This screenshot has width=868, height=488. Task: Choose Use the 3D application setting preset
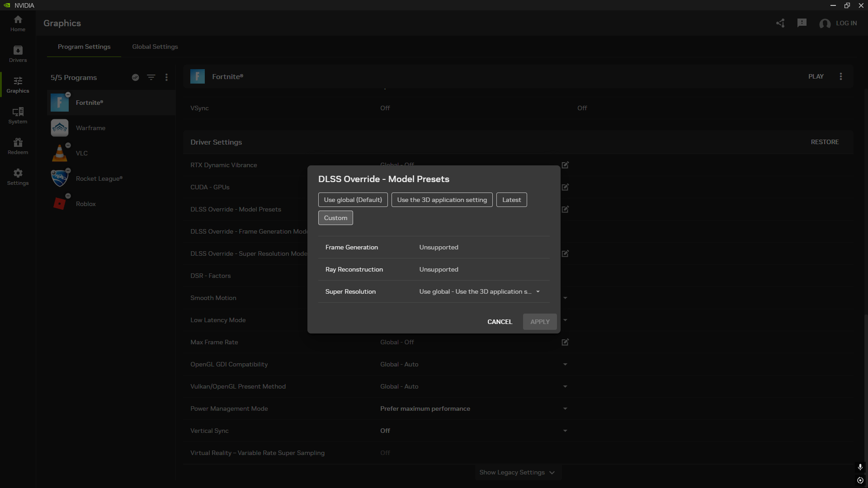442,200
